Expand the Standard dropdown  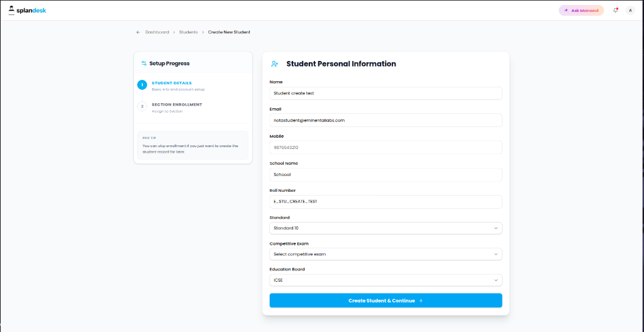386,228
